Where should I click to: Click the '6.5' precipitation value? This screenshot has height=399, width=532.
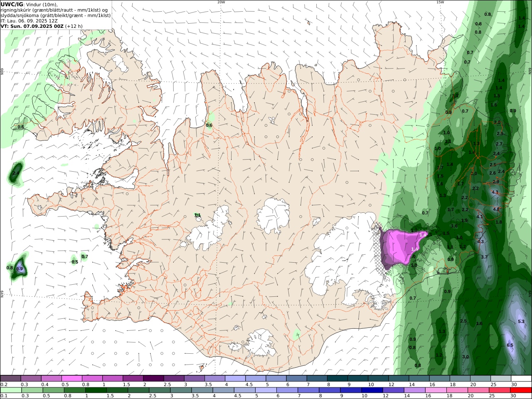(x=510, y=345)
